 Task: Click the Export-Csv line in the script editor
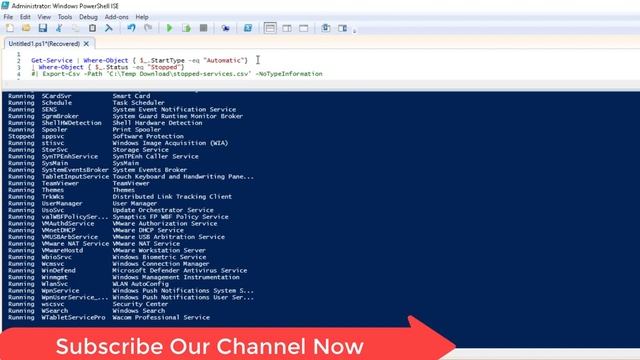[x=177, y=74]
